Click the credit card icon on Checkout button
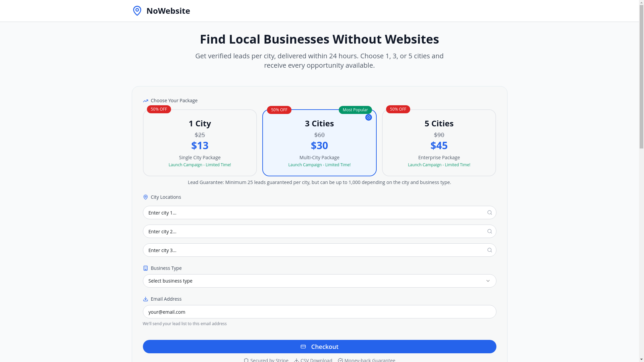Screen dimensions: 644x362 click(x=303, y=347)
